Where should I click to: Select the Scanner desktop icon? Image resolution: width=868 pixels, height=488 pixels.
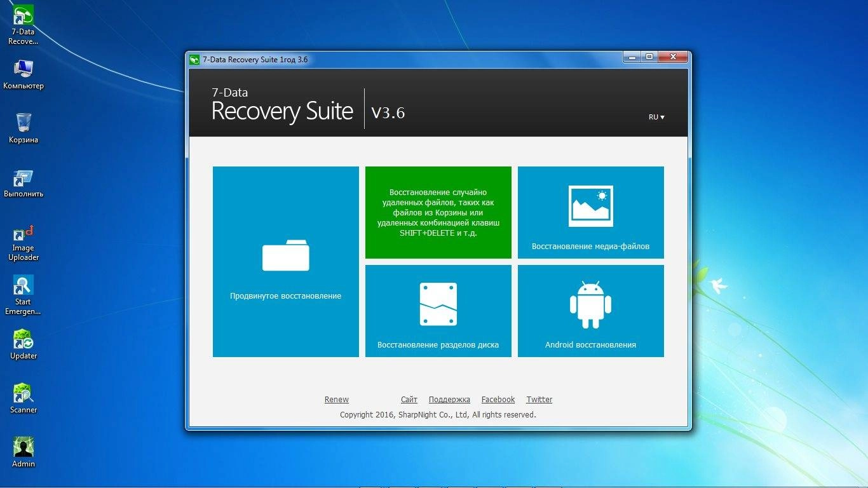coord(24,398)
